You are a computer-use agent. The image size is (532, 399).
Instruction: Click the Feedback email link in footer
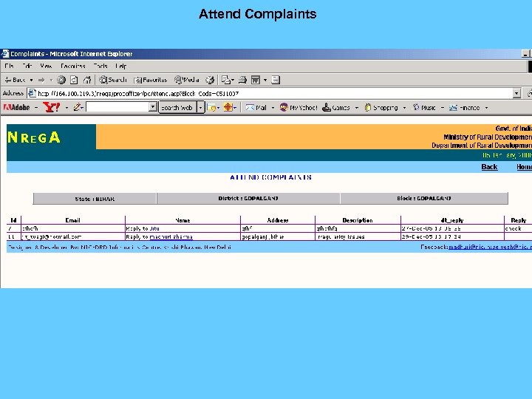pos(490,247)
